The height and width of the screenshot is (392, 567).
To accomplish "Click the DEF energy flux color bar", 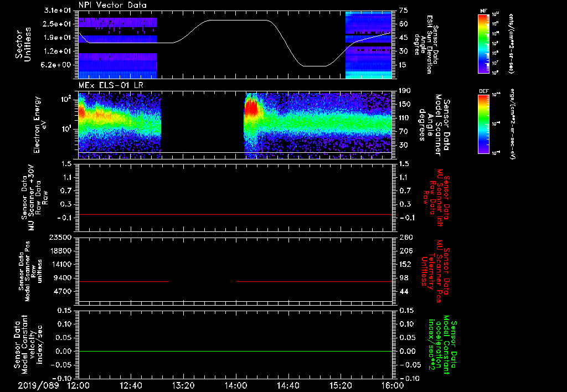I will tap(483, 124).
